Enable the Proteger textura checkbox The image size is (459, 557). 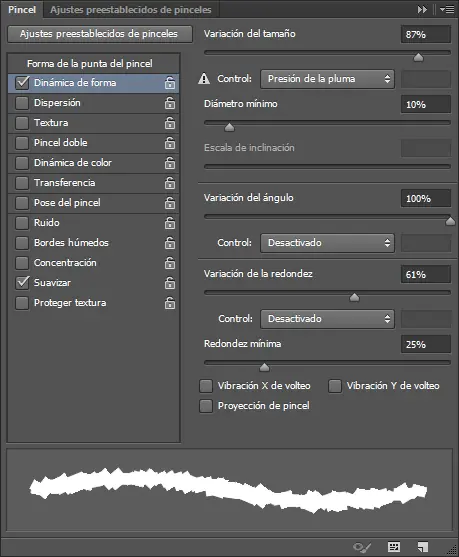pos(22,303)
